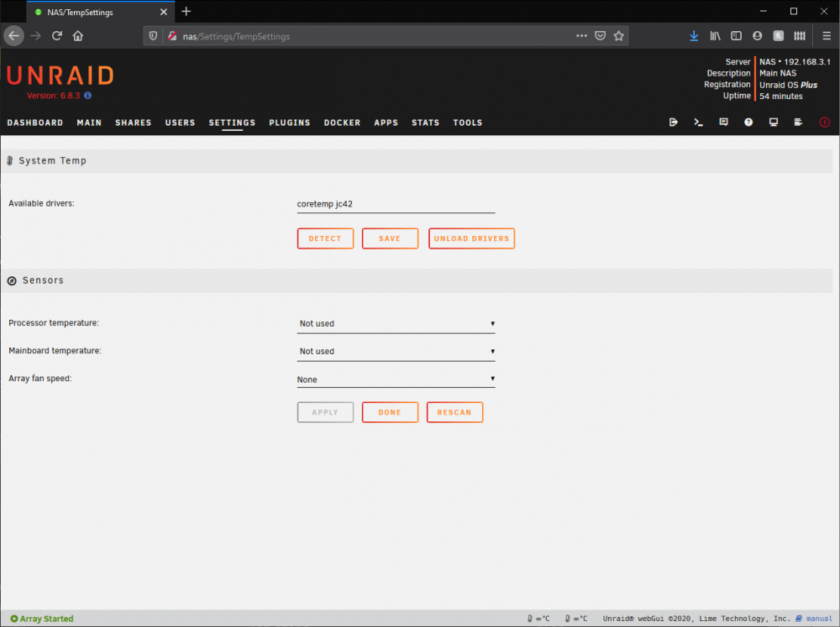
Task: Click the Save drivers button
Action: (390, 238)
